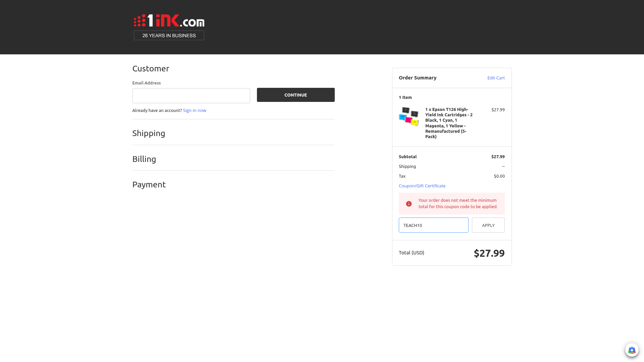Screen dimensions: 644x362
Task: Click the coupon code field containing TEACH10
Action: 433,225
